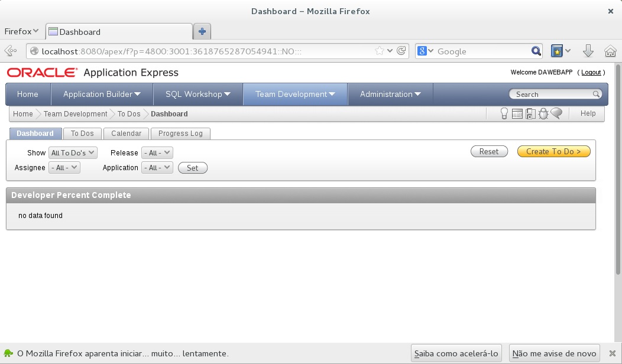Click the Logout link
622x364 pixels.
click(x=591, y=72)
